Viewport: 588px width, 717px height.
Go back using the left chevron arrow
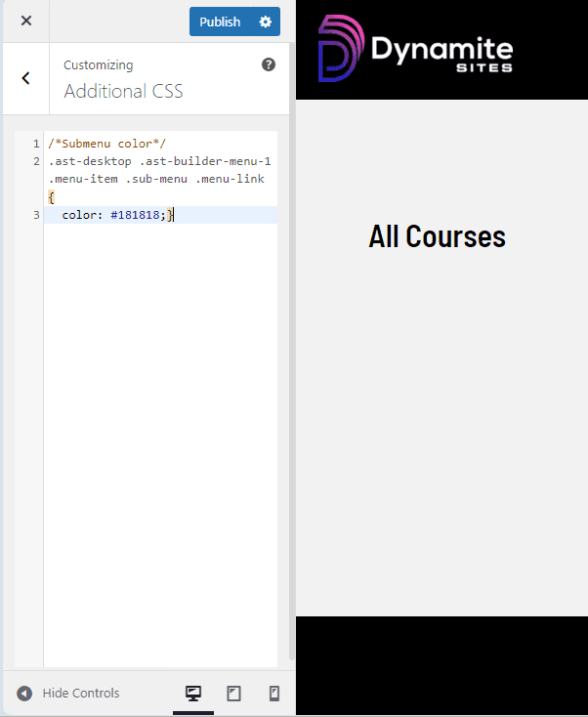coord(25,79)
